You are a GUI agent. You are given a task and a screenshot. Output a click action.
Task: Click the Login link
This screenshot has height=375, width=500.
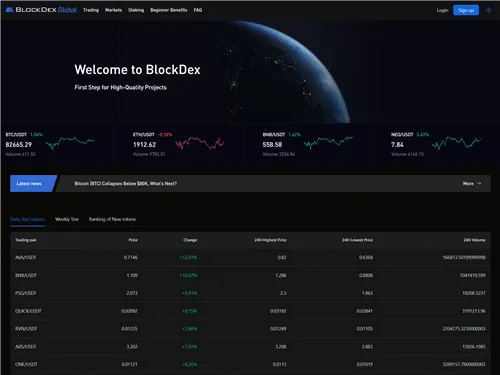point(442,10)
